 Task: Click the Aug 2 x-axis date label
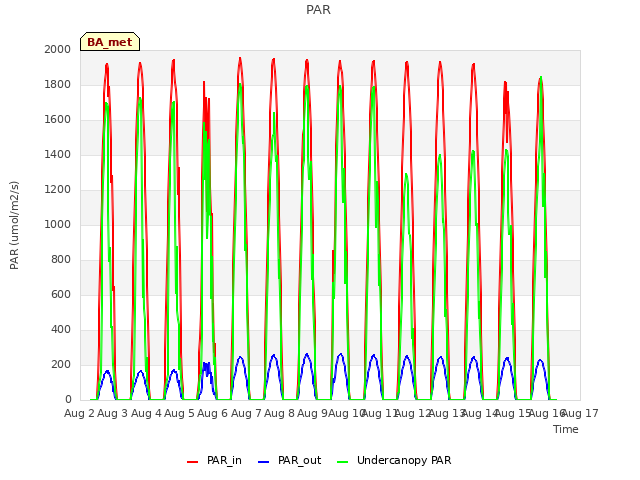click(79, 413)
